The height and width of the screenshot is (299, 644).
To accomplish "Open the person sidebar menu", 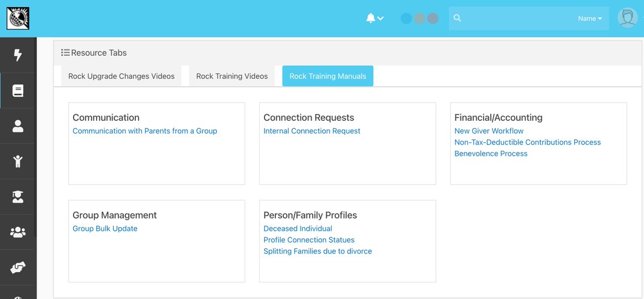I will point(18,126).
